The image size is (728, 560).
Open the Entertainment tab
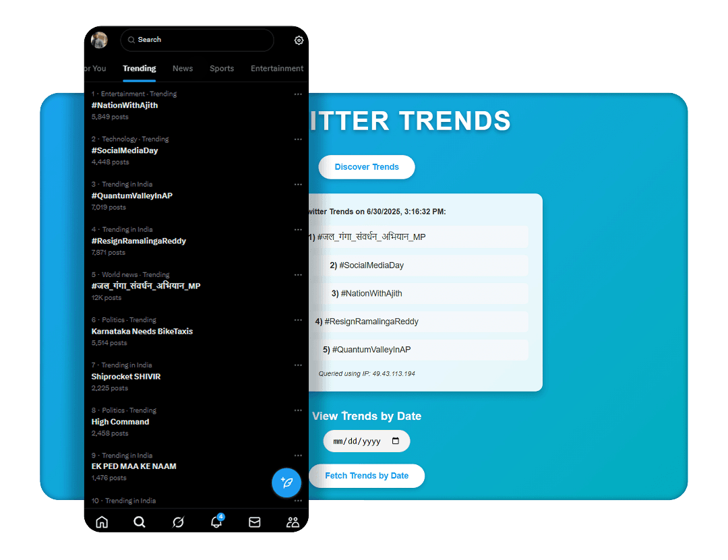tap(277, 68)
